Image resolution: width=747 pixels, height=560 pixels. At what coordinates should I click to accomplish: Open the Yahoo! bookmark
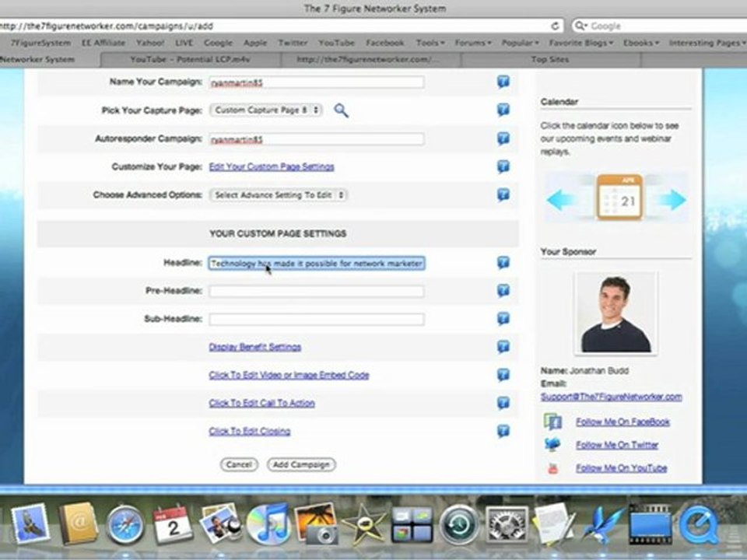(x=150, y=43)
